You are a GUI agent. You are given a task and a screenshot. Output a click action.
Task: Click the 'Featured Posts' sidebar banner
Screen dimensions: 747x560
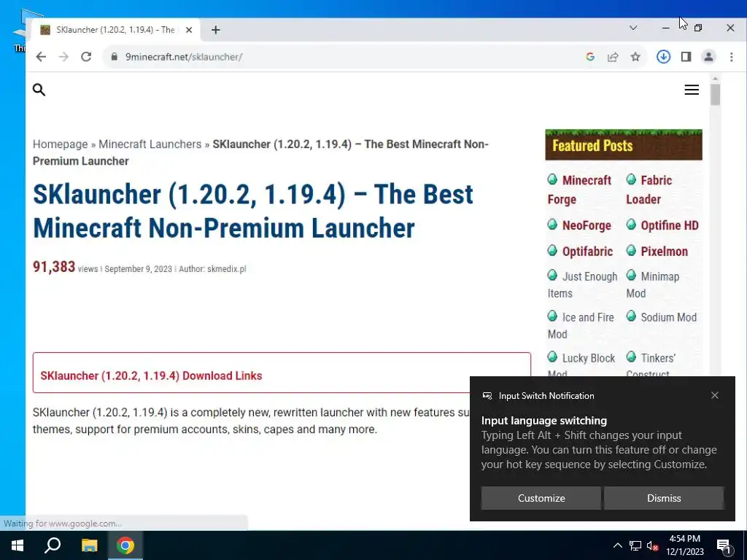click(624, 145)
